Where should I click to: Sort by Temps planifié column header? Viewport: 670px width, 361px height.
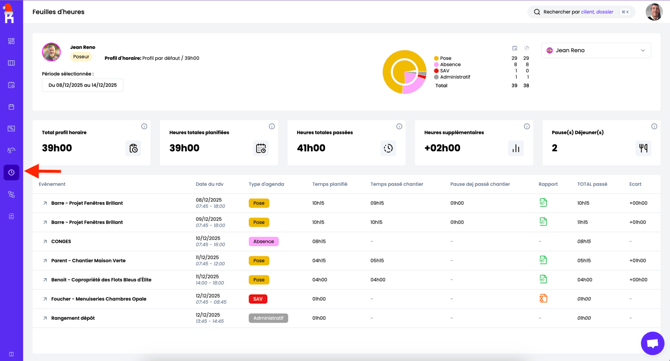pos(330,184)
